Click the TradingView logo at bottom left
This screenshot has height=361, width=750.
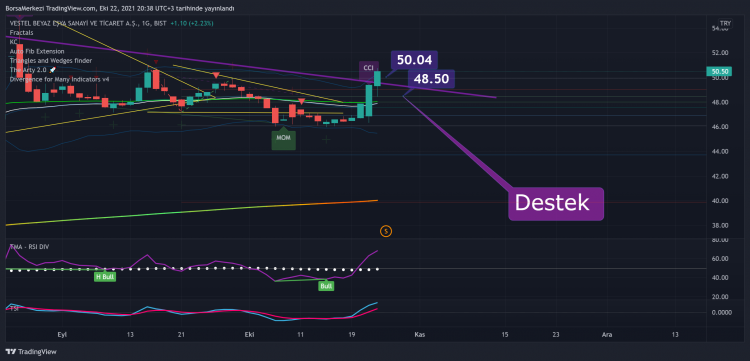click(x=32, y=352)
